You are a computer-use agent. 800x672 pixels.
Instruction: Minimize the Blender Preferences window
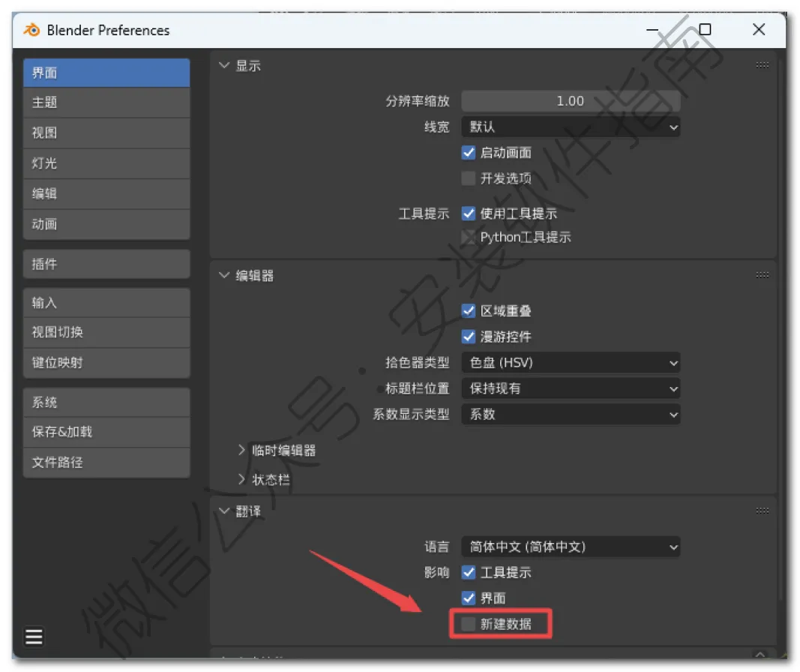coord(652,29)
